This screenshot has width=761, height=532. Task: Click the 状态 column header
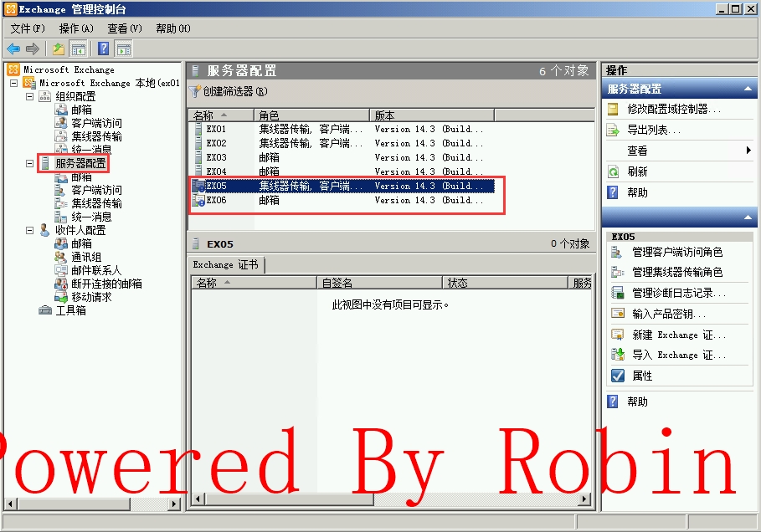[505, 283]
